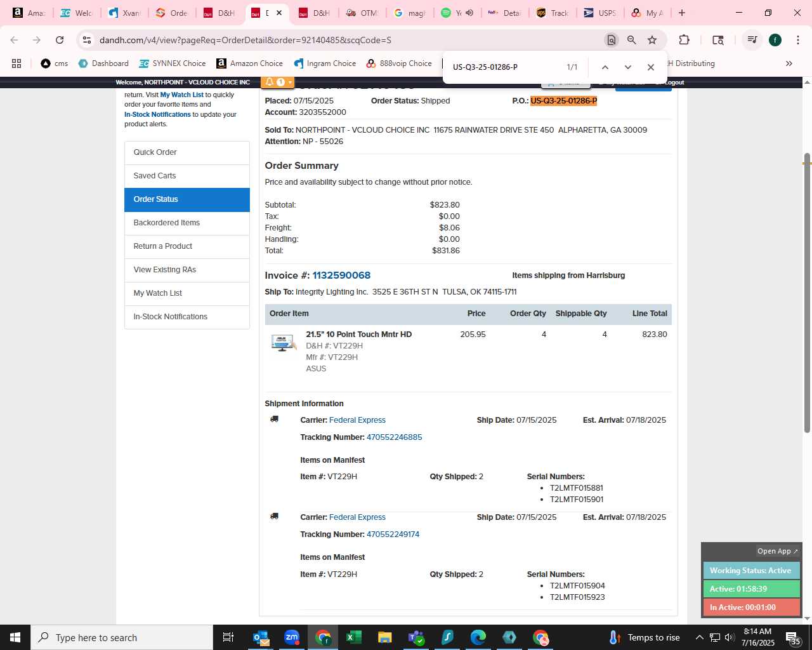Show more bookmarks chevron
This screenshot has width=812, height=650.
pos(789,63)
